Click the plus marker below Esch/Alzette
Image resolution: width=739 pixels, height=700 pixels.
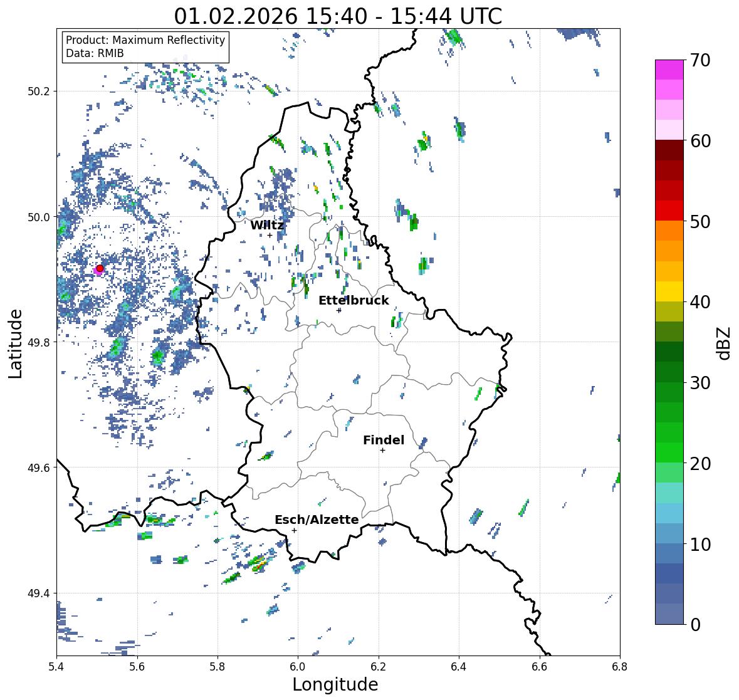294,530
